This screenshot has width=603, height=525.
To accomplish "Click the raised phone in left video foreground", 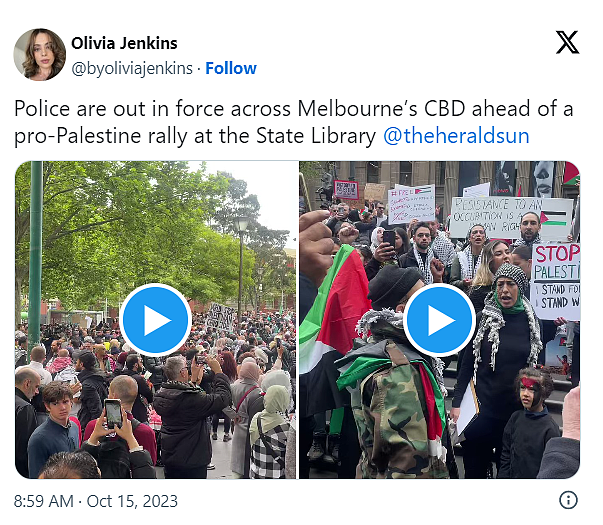I will (x=113, y=413).
